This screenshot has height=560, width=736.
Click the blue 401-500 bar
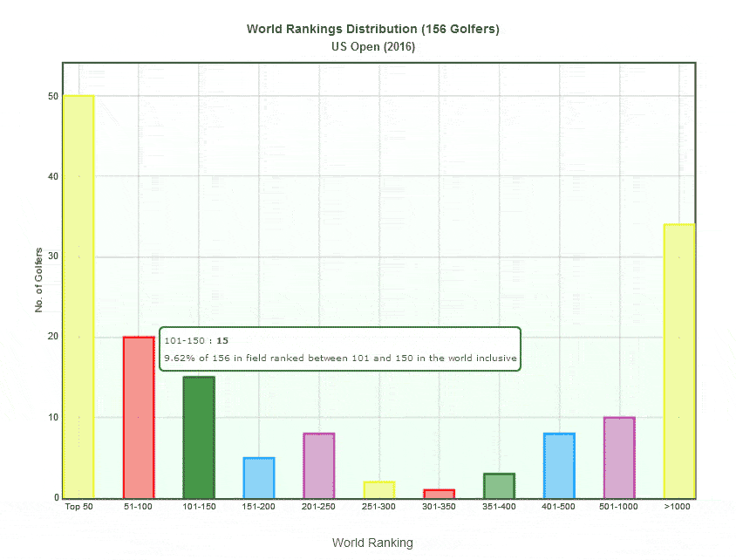click(x=559, y=465)
